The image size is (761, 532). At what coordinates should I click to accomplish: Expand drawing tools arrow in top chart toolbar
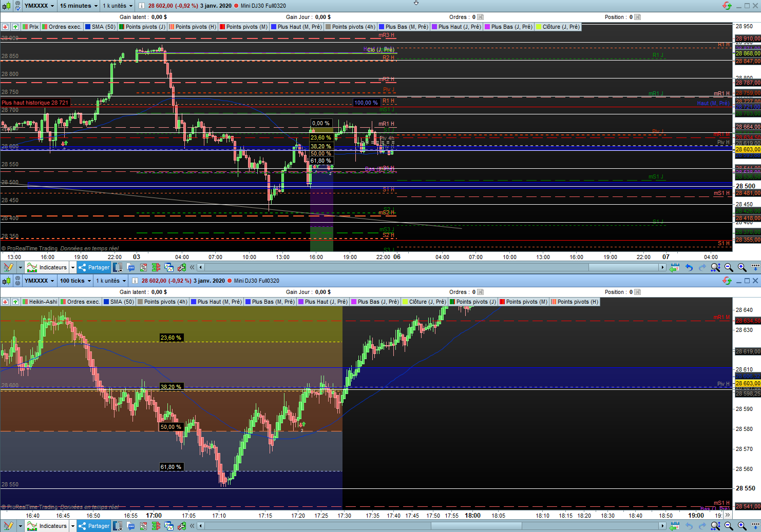coord(21,267)
